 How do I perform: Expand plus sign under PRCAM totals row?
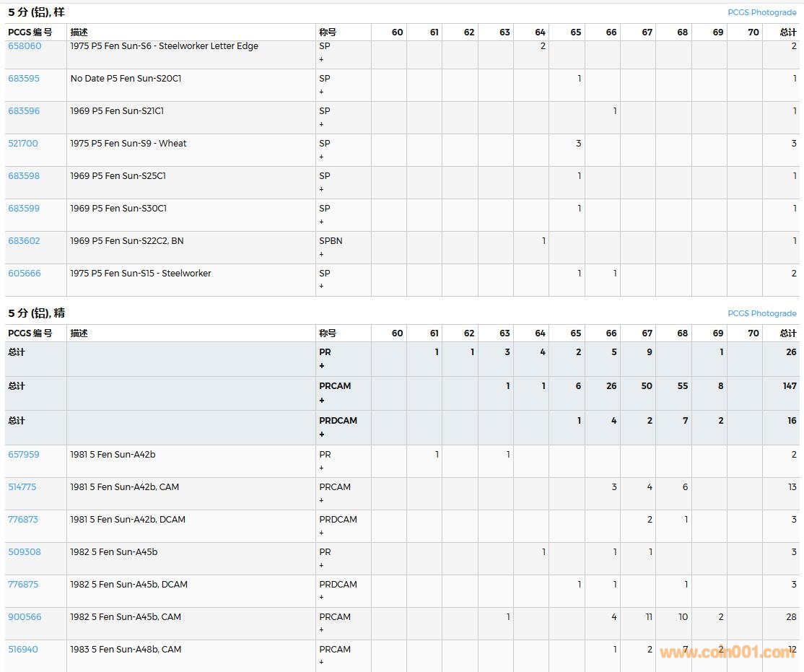click(322, 401)
